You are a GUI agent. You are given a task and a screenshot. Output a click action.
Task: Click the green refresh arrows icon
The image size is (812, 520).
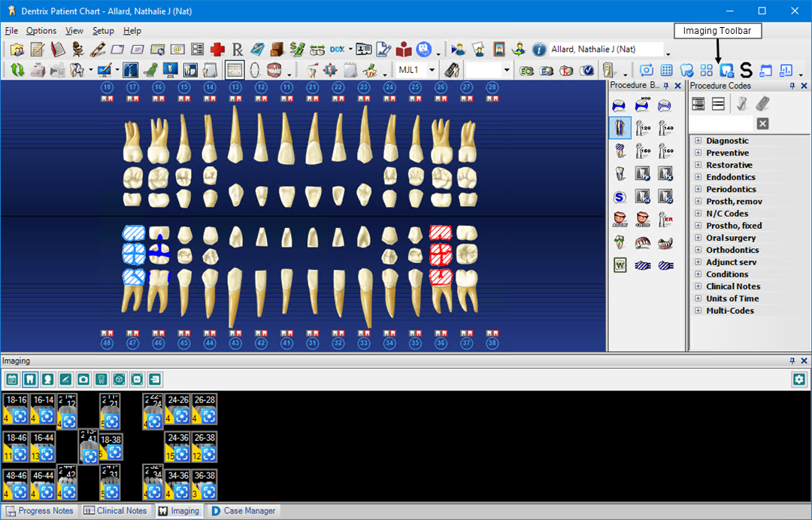point(17,71)
